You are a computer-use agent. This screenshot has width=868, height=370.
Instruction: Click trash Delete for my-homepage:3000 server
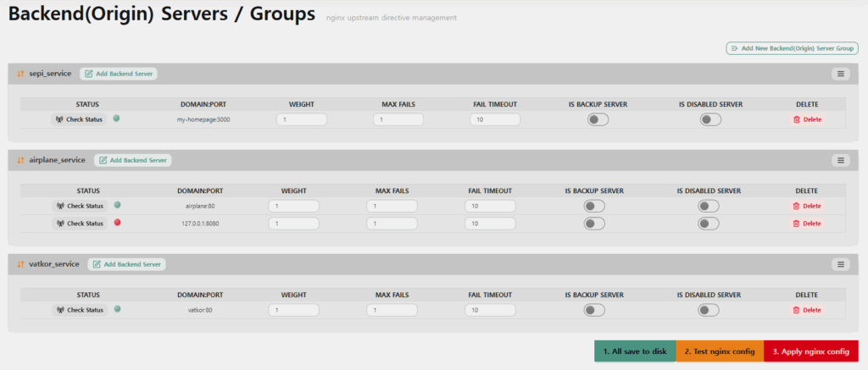[x=807, y=119]
